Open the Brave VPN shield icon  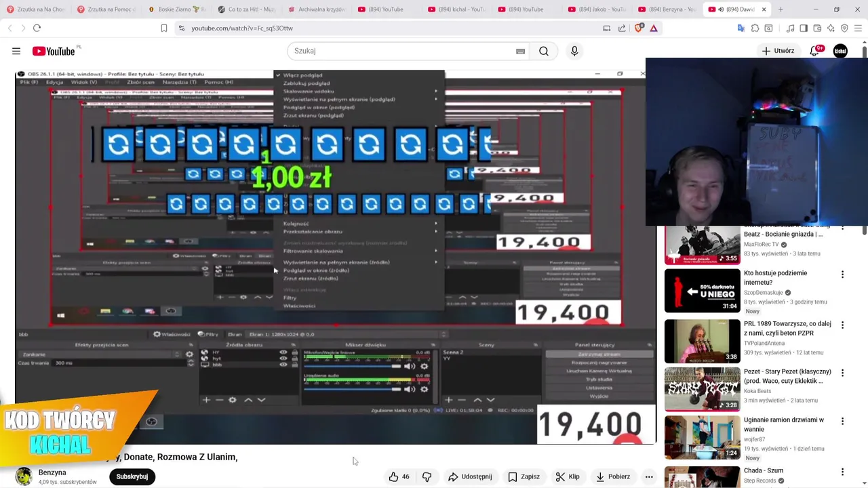click(844, 28)
